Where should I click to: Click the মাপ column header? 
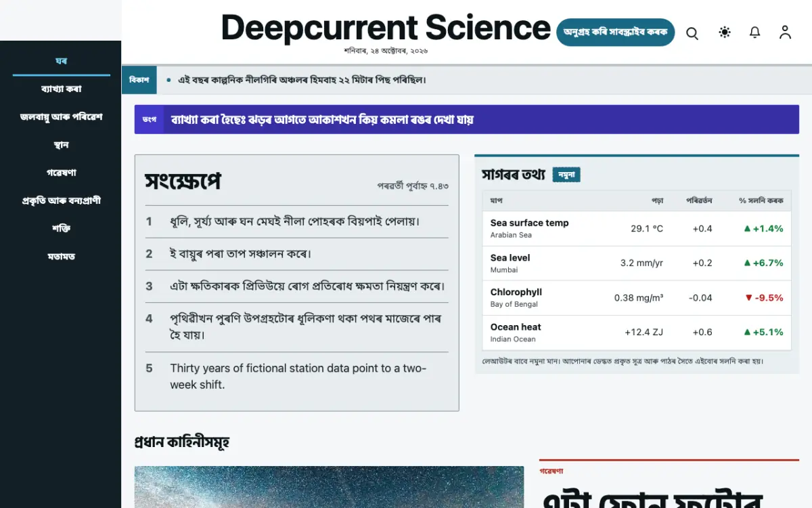click(x=496, y=200)
